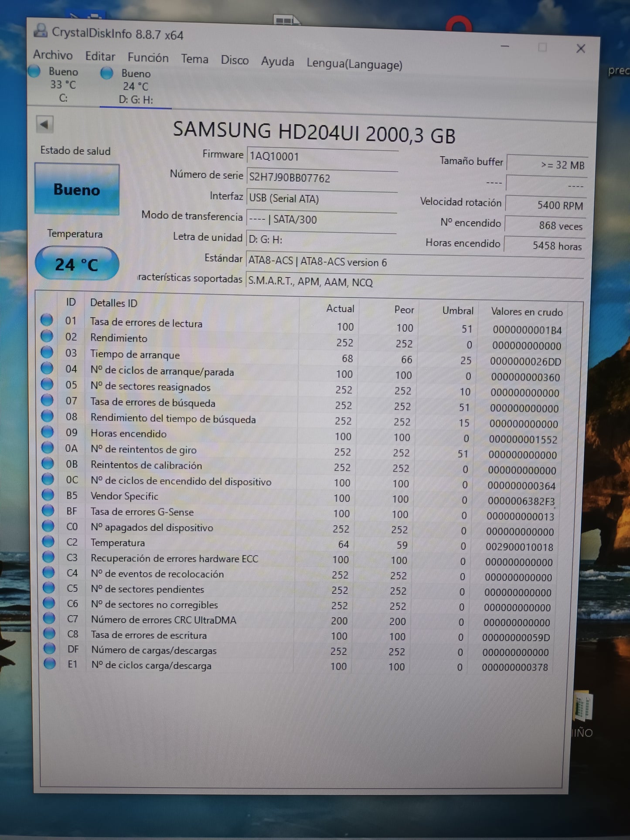Click the serial number field S2H7J90BB07762
The width and height of the screenshot is (630, 840).
click(322, 178)
